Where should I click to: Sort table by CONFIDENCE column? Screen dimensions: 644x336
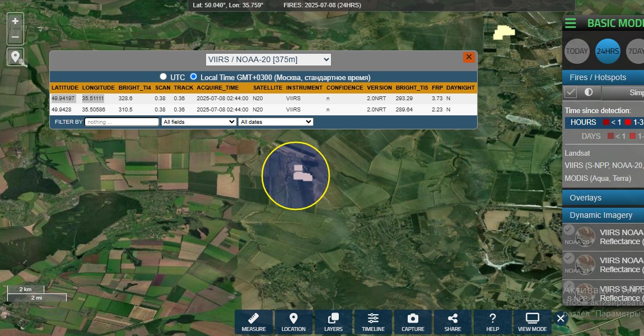344,88
